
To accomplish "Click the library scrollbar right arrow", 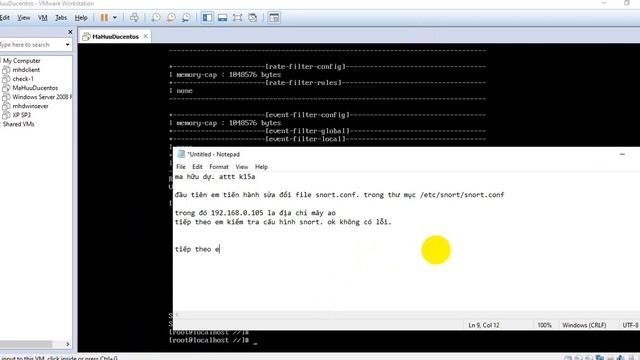I will click(67, 344).
